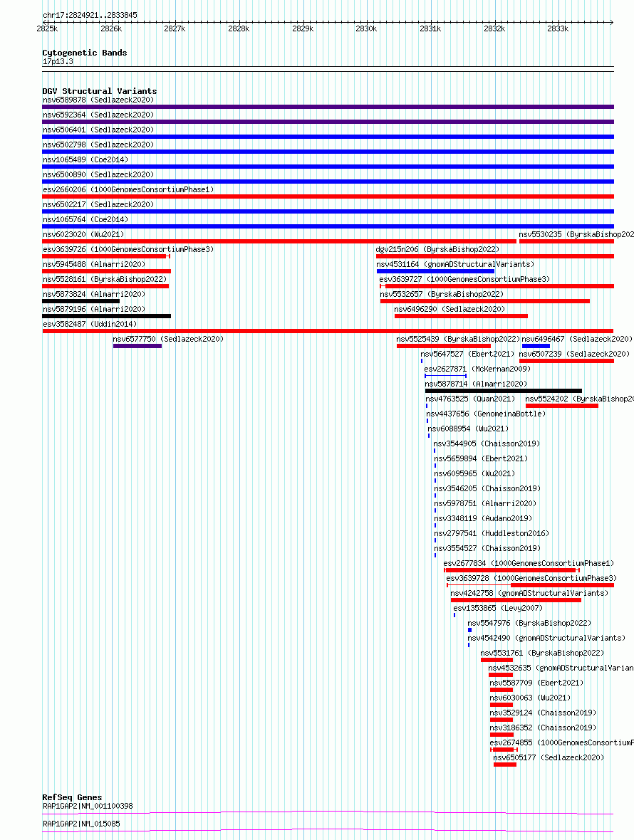634x840 pixels.
Task: Click label nsv4242758 (gnomADStructuralVariants)
Action: click(x=529, y=595)
